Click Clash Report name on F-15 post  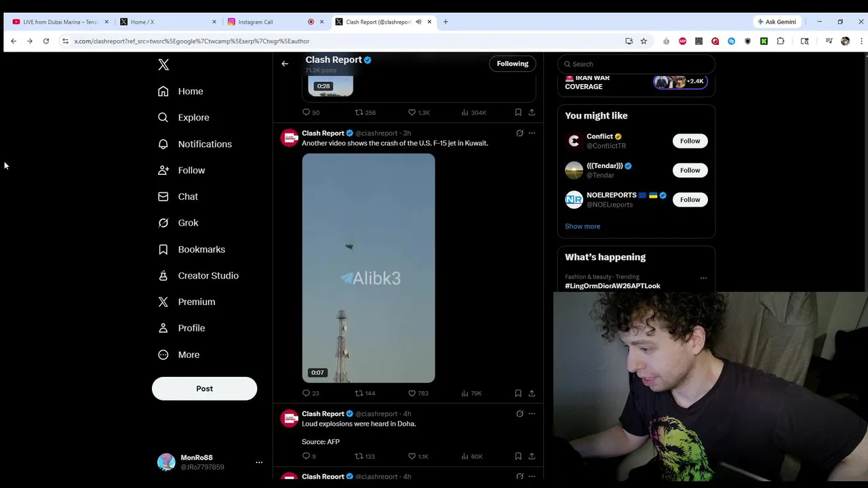(323, 133)
